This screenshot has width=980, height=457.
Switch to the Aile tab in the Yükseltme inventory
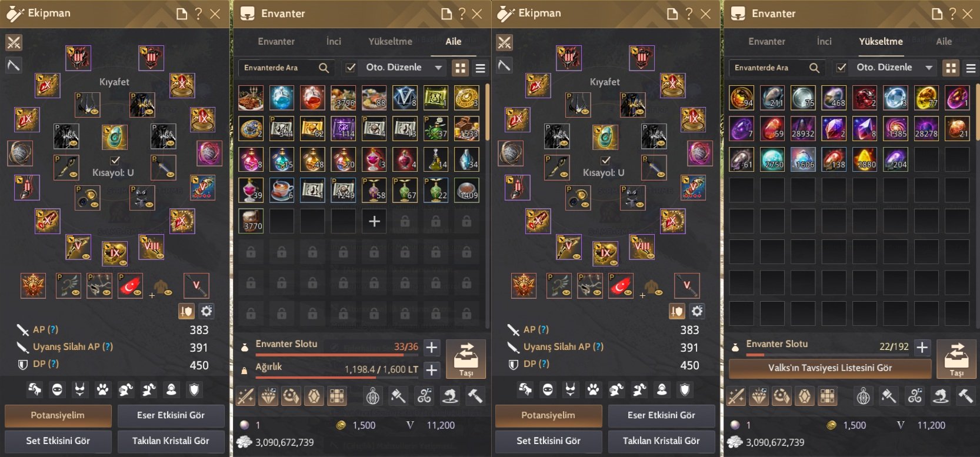point(944,42)
